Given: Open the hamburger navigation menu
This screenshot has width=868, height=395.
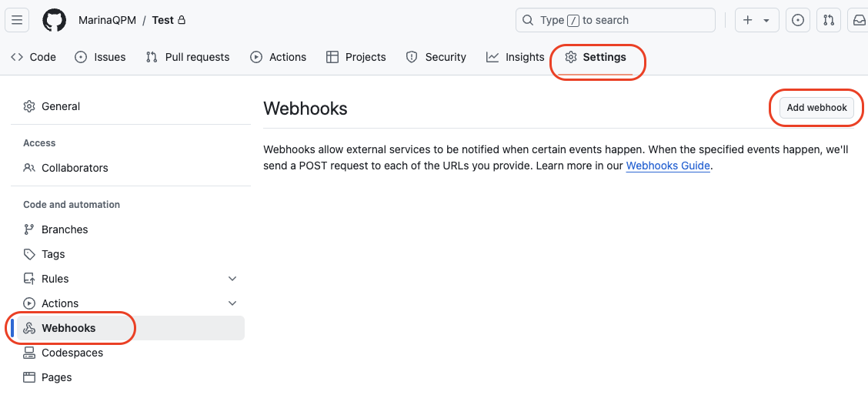Looking at the screenshot, I should click(18, 20).
